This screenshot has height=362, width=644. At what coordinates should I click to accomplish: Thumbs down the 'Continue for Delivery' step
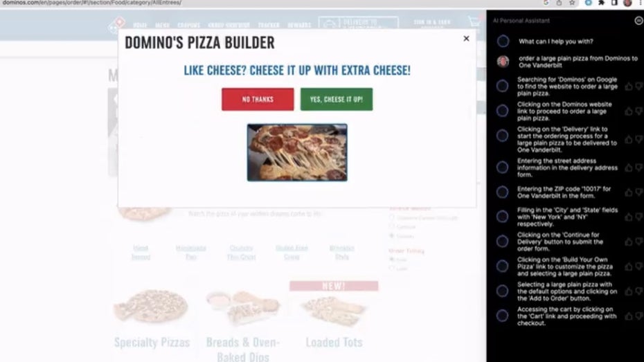coord(639,242)
